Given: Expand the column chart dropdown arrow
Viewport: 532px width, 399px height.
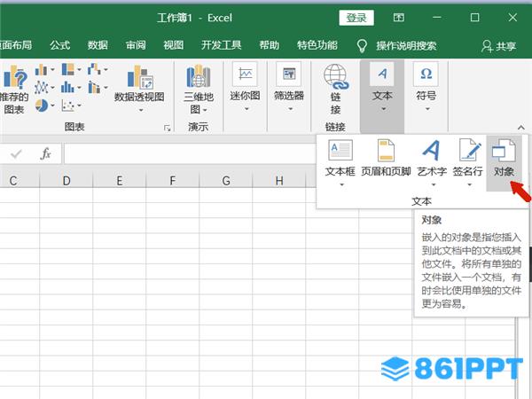Looking at the screenshot, I should coord(52,70).
